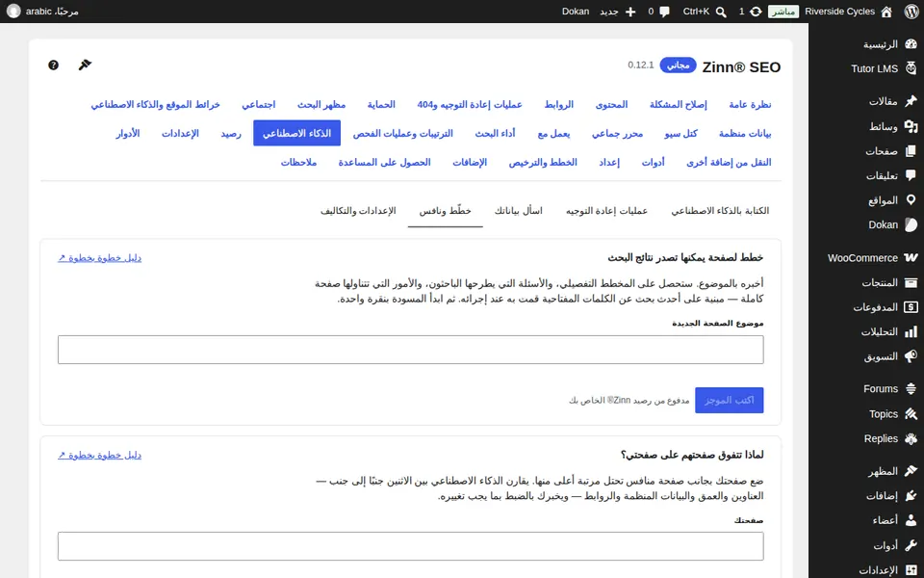Viewport: 924px width, 578px height.
Task: Click the مباشر live status badge
Action: (x=783, y=12)
